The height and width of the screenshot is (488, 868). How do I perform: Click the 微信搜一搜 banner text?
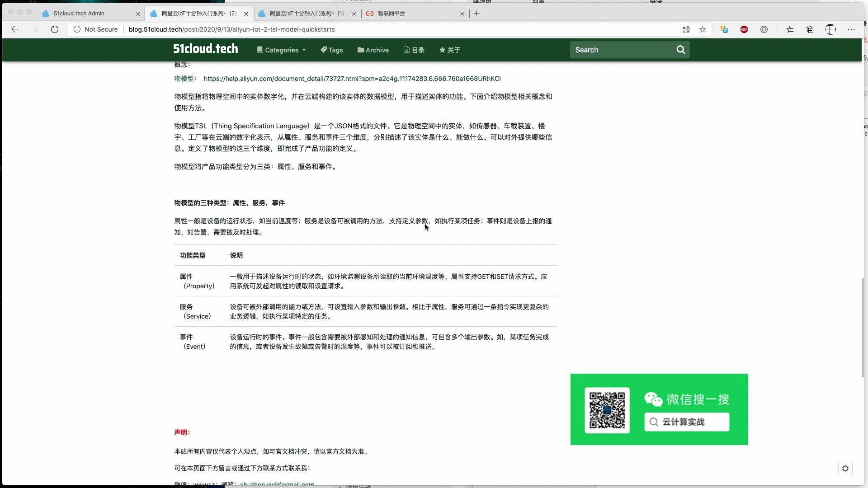point(698,399)
